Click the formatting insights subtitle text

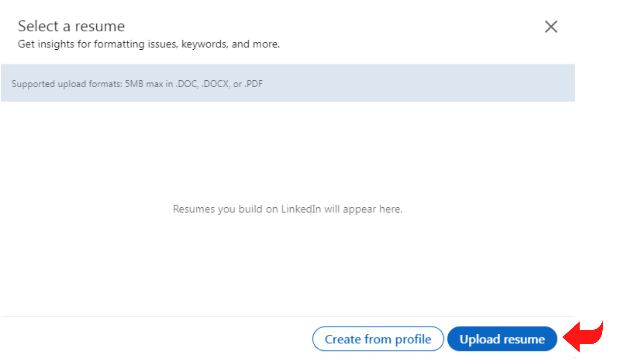click(149, 44)
